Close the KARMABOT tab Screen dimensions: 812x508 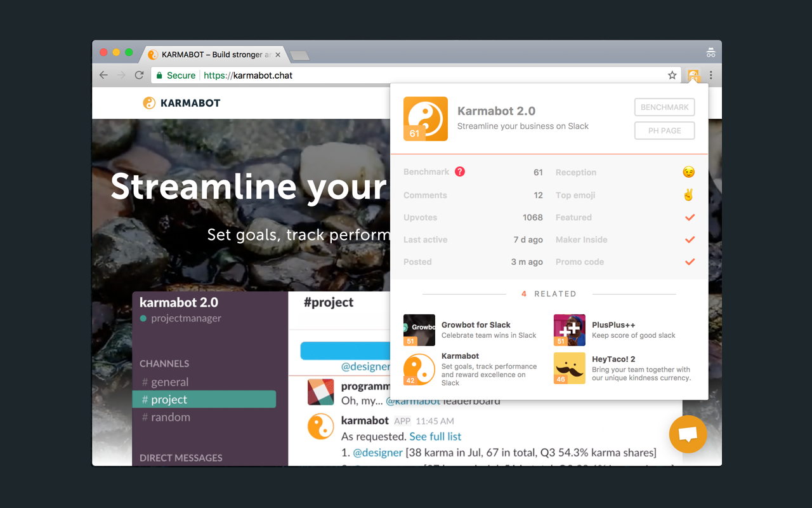(x=278, y=55)
